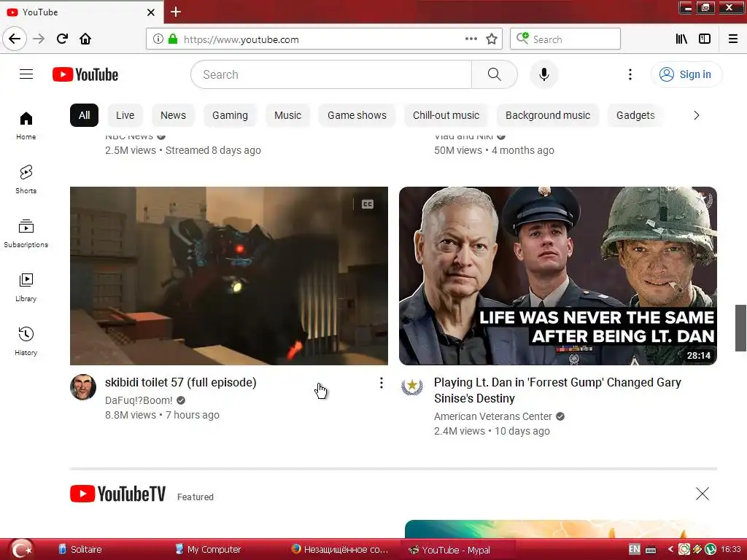Click the on-screen keyboard tray icon
Screen dimensions: 747x560
(x=651, y=550)
